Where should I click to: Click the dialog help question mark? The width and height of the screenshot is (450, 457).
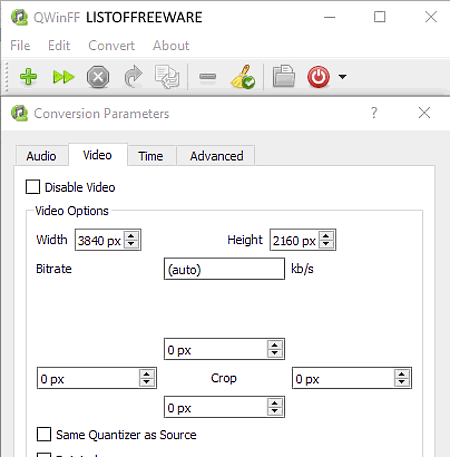pos(374,113)
